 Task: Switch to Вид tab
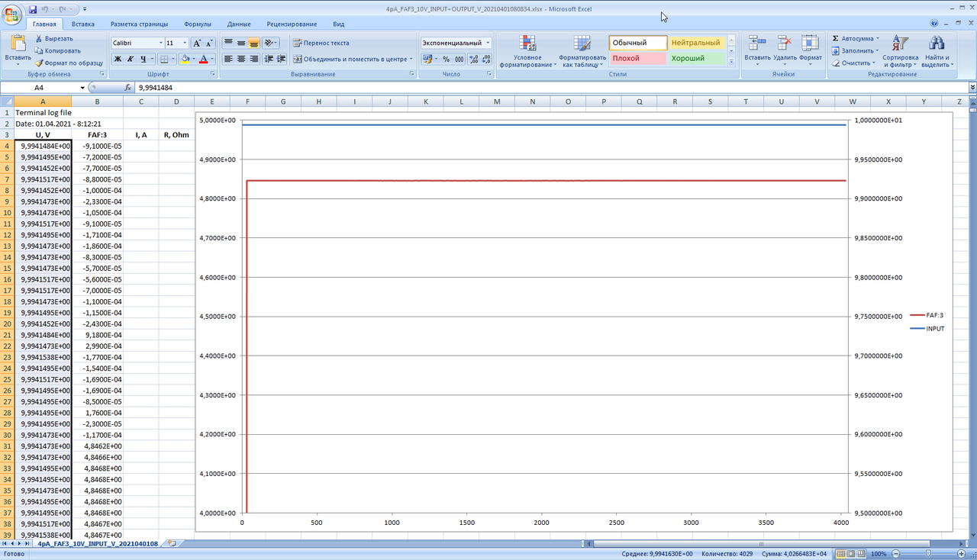point(339,24)
